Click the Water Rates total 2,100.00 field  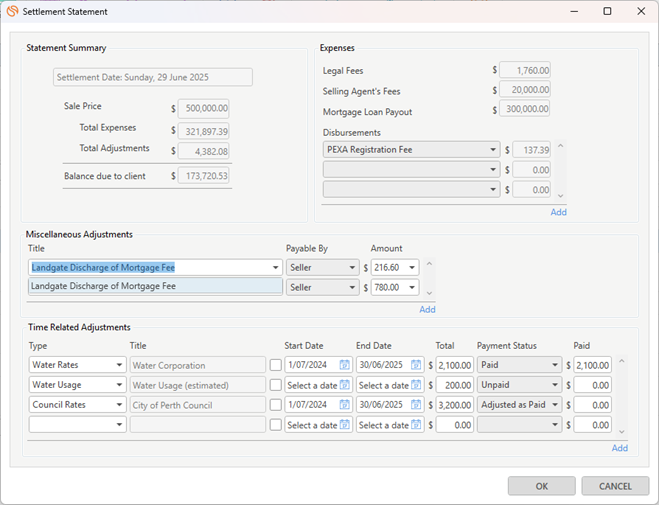(455, 365)
